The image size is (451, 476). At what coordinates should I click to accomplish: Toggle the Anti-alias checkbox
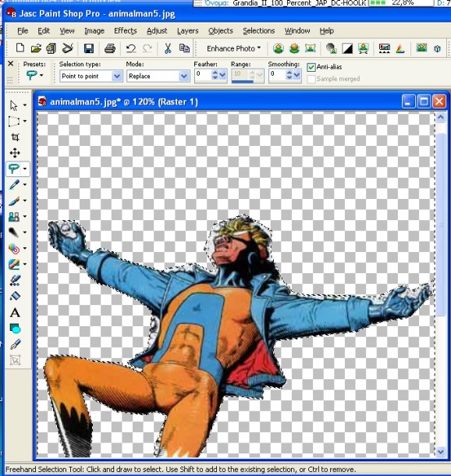point(311,67)
